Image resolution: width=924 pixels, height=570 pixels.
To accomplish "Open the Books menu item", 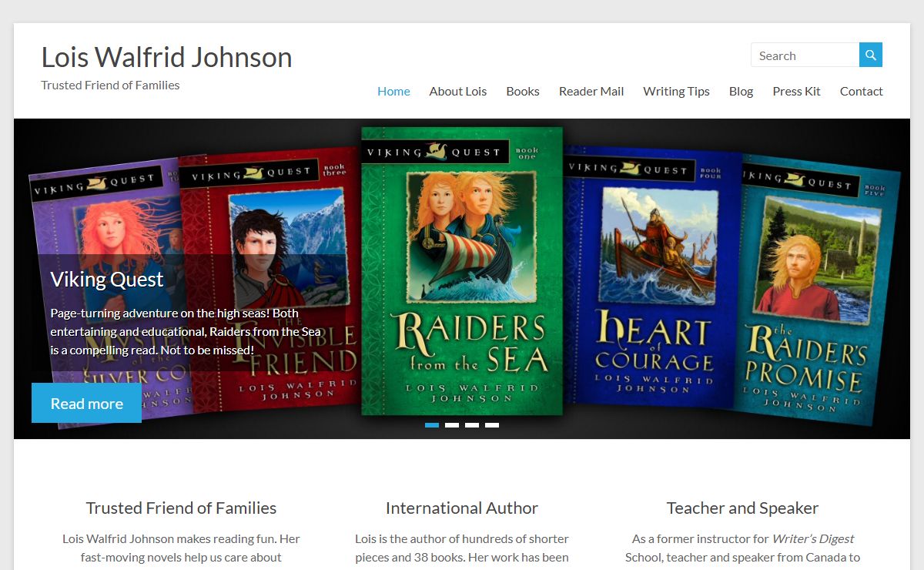I will click(523, 91).
